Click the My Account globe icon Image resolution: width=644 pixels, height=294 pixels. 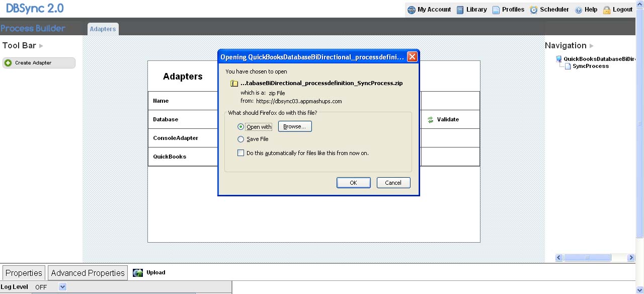pyautogui.click(x=412, y=10)
